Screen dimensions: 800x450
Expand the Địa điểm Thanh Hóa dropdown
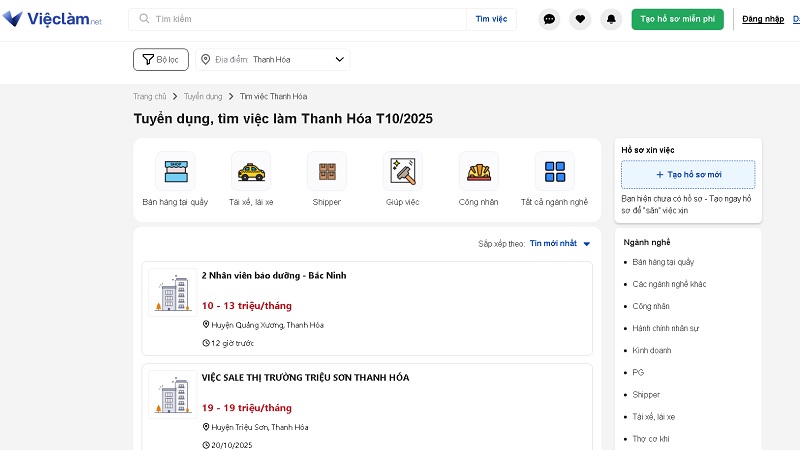click(272, 60)
